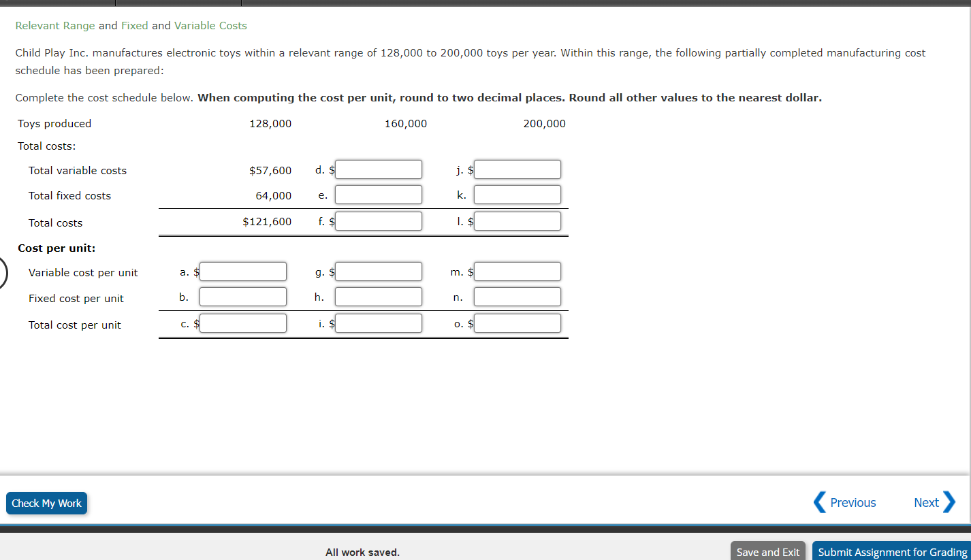The height and width of the screenshot is (560, 971).
Task: Open the Relevant Range glossary link
Action: pyautogui.click(x=54, y=25)
